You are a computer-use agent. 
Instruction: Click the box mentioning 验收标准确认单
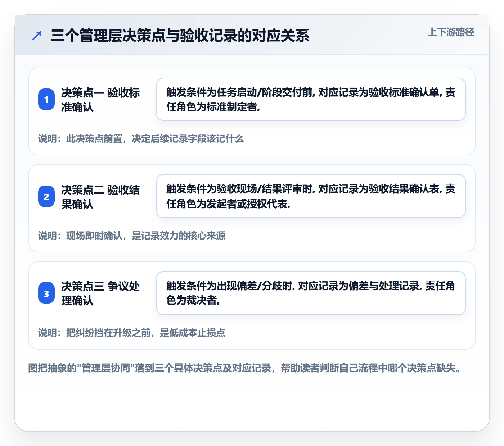(x=311, y=99)
